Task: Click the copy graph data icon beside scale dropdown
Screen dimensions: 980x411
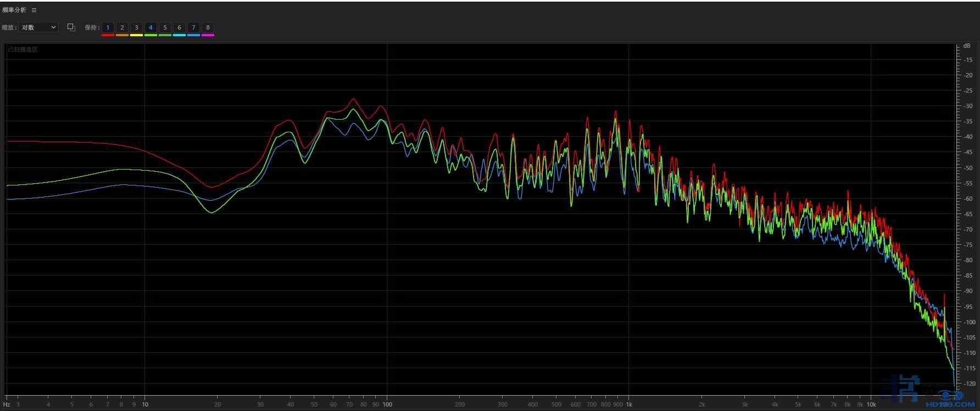Action: (x=71, y=27)
